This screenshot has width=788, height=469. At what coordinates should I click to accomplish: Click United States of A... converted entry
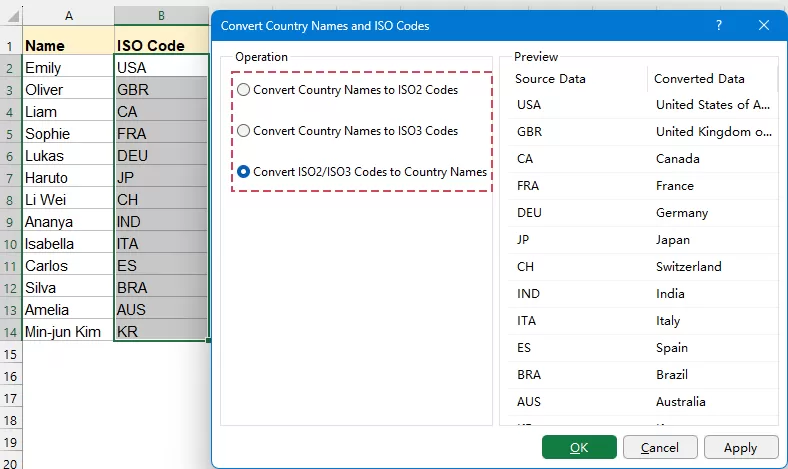tap(713, 105)
